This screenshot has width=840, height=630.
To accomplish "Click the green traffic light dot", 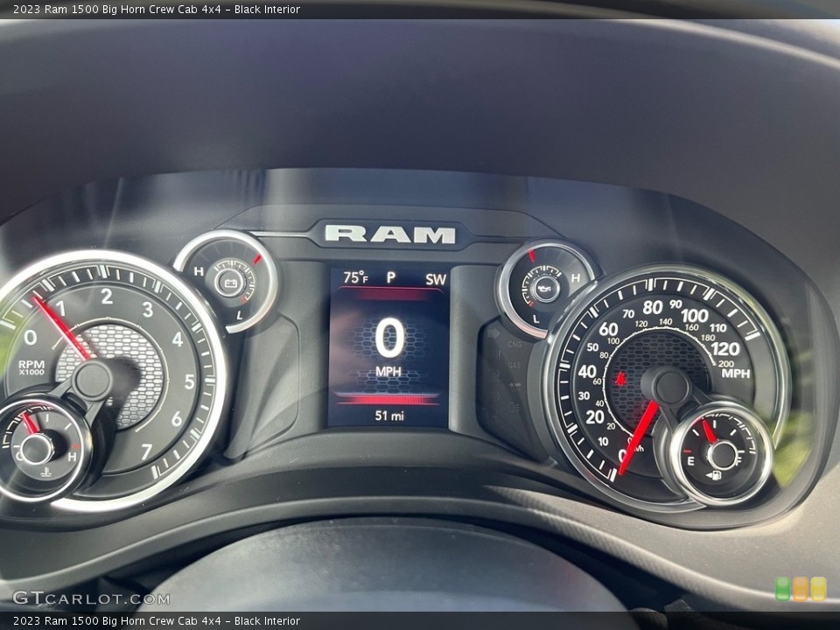I will [782, 589].
